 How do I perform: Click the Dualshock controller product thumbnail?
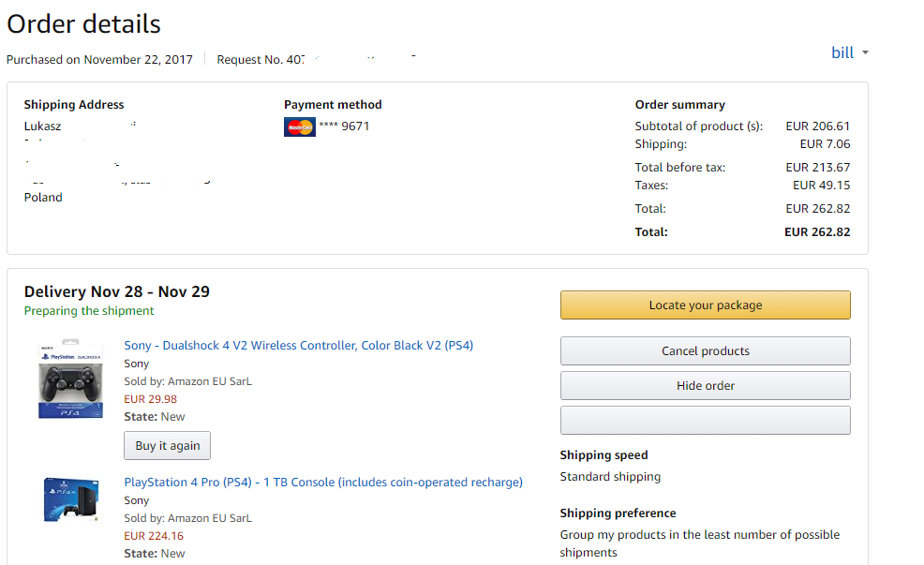[x=70, y=379]
